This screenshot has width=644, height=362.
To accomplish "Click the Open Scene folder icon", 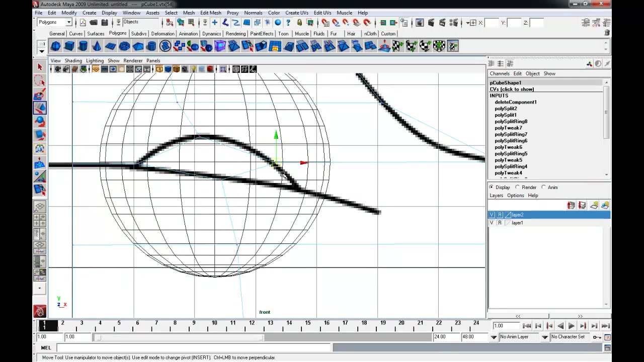I will (94, 23).
